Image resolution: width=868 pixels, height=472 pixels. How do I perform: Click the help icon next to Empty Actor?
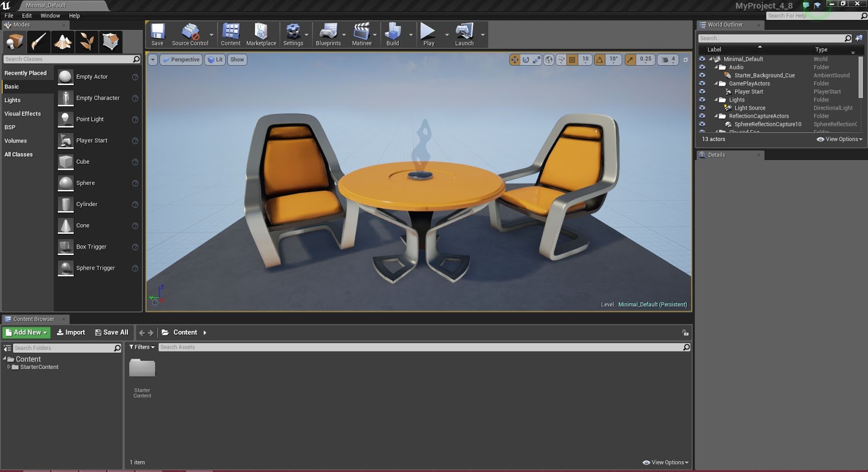tap(135, 77)
